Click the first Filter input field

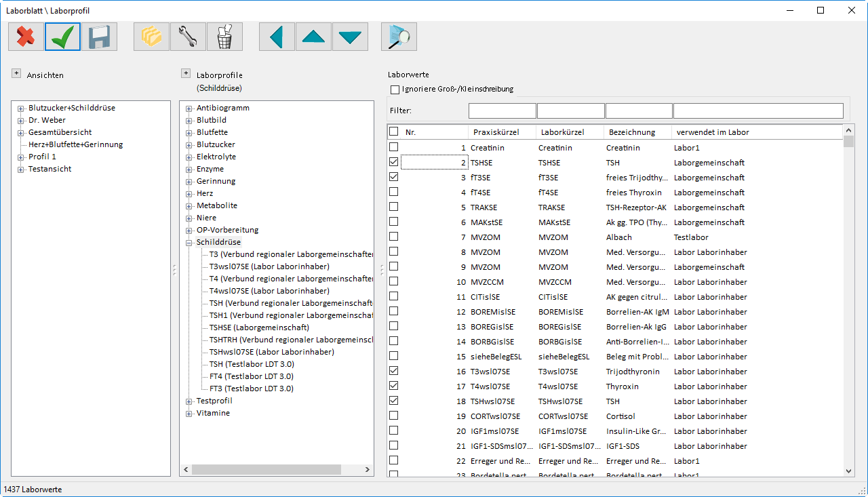pyautogui.click(x=502, y=111)
